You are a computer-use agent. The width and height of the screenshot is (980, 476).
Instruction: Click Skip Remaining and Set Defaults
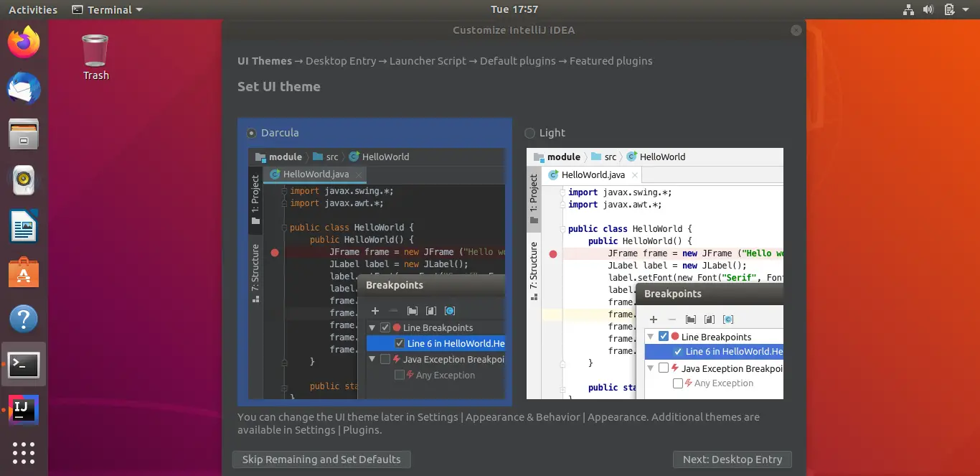coord(321,459)
